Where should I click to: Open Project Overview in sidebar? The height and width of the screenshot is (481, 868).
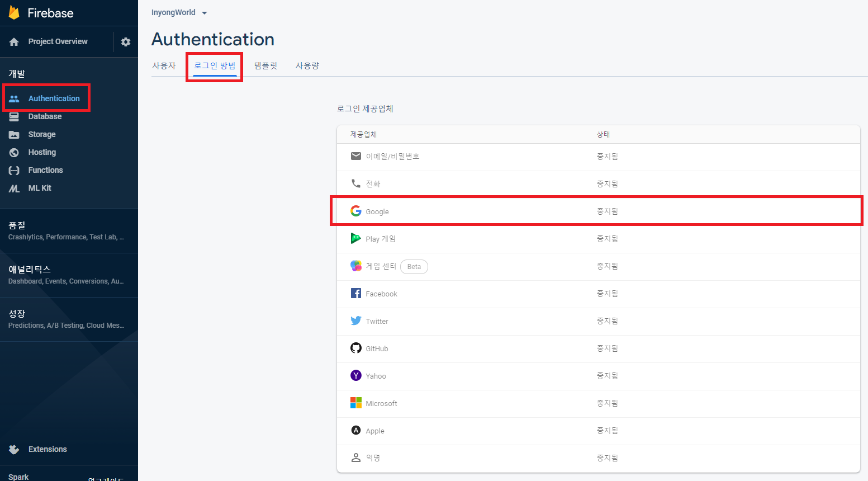click(58, 41)
